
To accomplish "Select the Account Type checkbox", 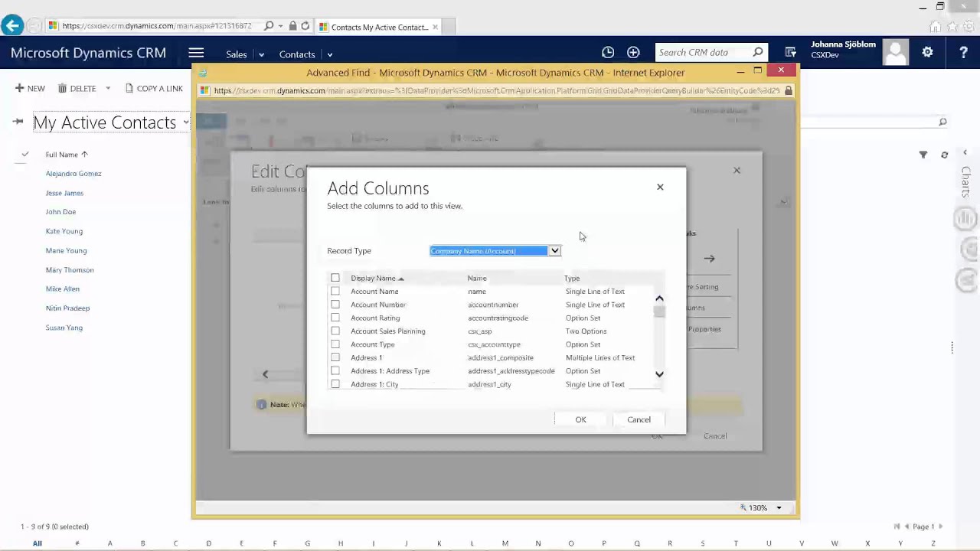I will [335, 344].
